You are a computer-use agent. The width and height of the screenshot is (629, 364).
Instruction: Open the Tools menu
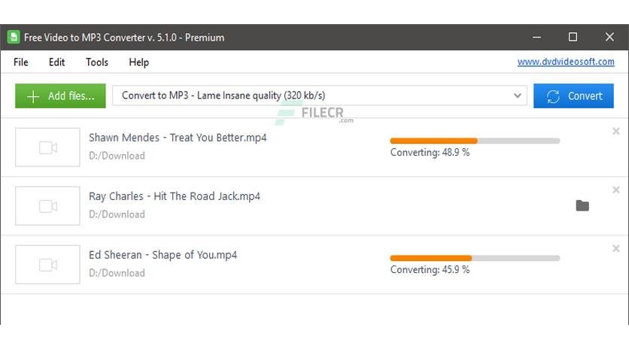96,62
